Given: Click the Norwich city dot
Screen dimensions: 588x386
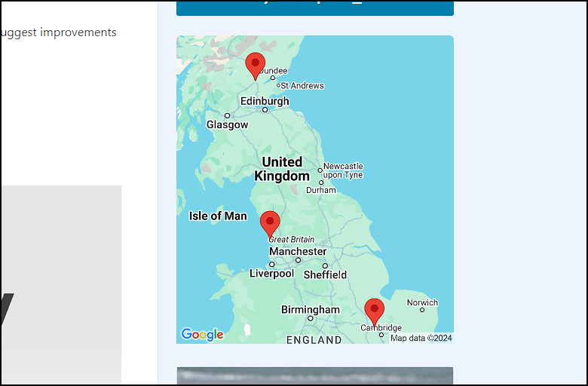Looking at the screenshot, I should coord(422,310).
